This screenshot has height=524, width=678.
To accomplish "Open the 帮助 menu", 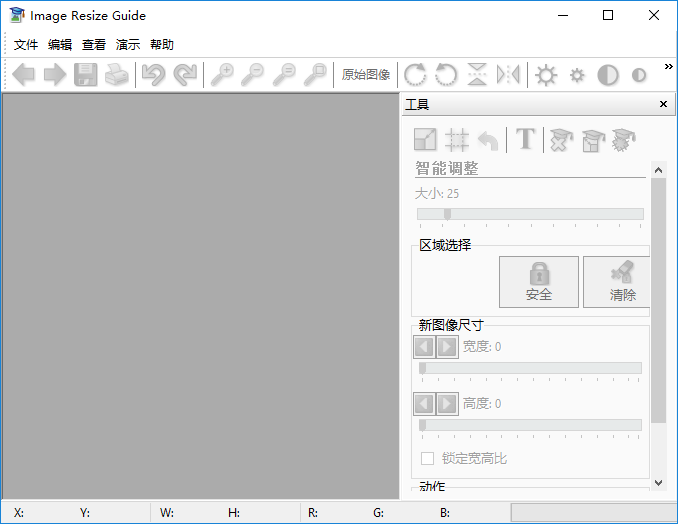I will [162, 45].
